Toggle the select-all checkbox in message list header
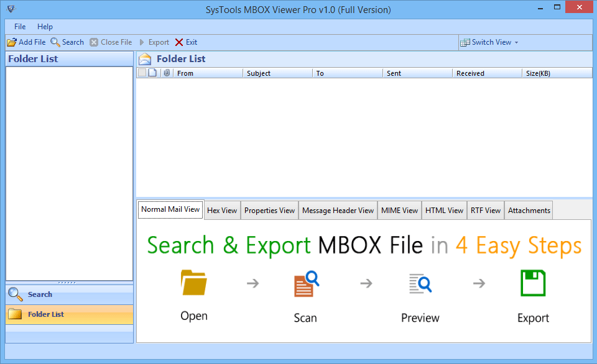Viewport: 597px width, 364px height. (x=142, y=73)
